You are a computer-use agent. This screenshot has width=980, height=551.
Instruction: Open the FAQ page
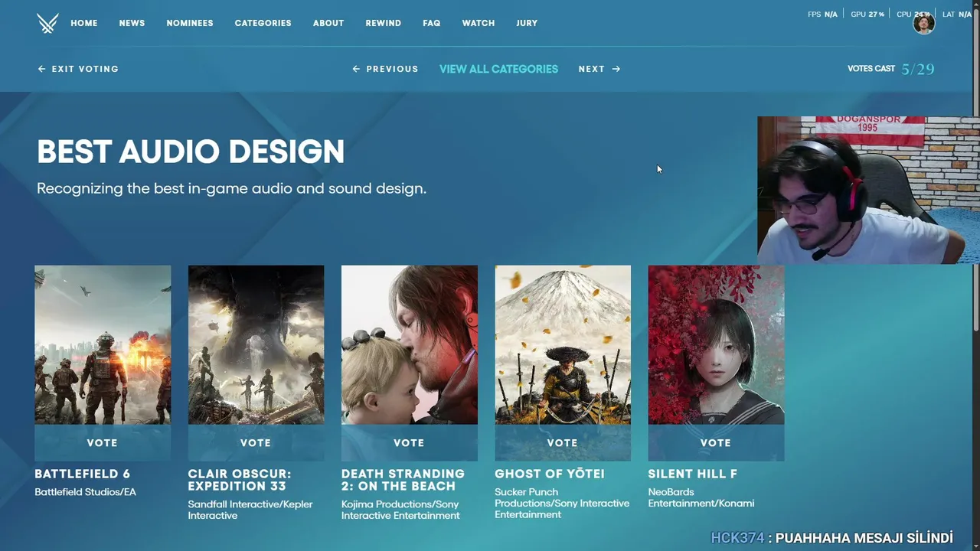[432, 23]
